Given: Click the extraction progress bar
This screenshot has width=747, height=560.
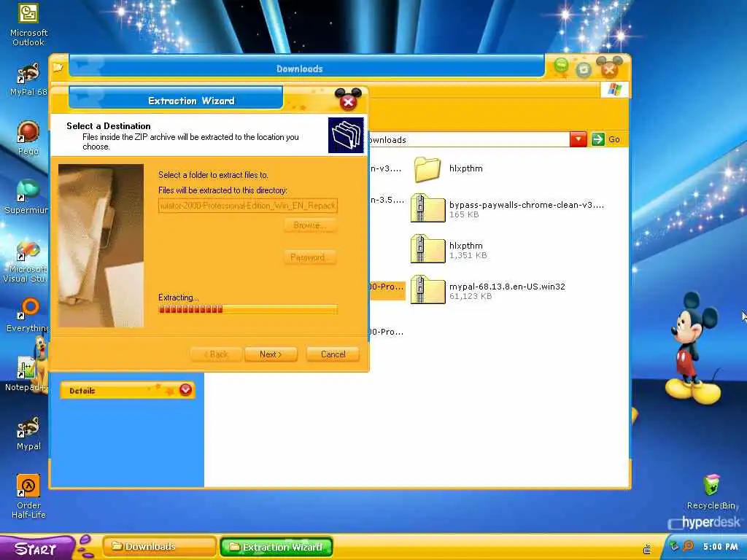Looking at the screenshot, I should click(248, 309).
